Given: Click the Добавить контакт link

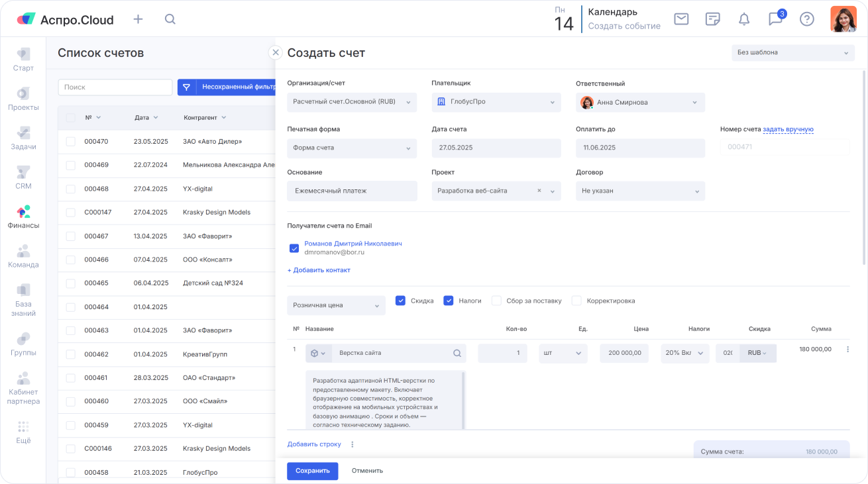Looking at the screenshot, I should pos(319,270).
